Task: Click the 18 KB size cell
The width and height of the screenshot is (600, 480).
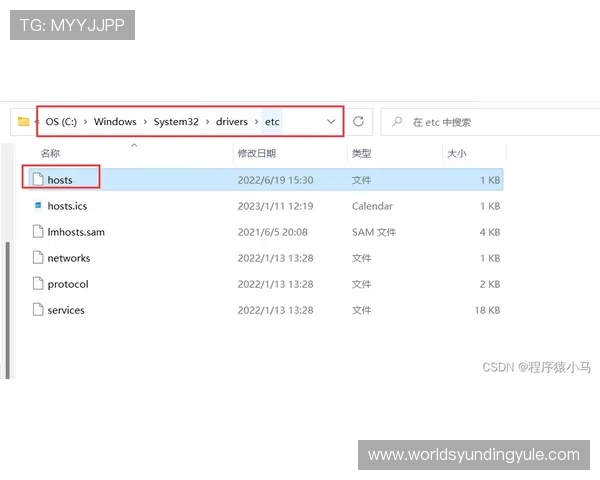Action: [487, 310]
